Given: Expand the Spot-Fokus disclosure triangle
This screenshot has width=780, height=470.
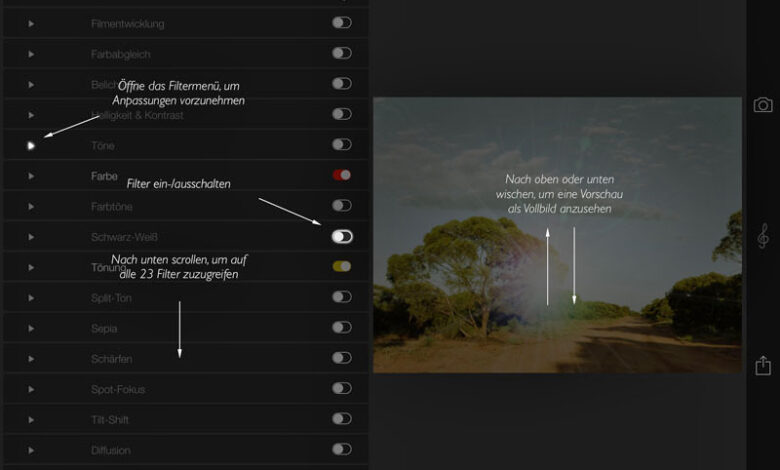Looking at the screenshot, I should (31, 389).
